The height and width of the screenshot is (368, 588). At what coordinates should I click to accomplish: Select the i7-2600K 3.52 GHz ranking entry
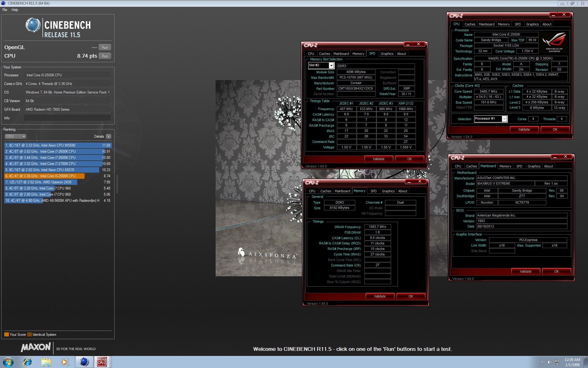58,151
